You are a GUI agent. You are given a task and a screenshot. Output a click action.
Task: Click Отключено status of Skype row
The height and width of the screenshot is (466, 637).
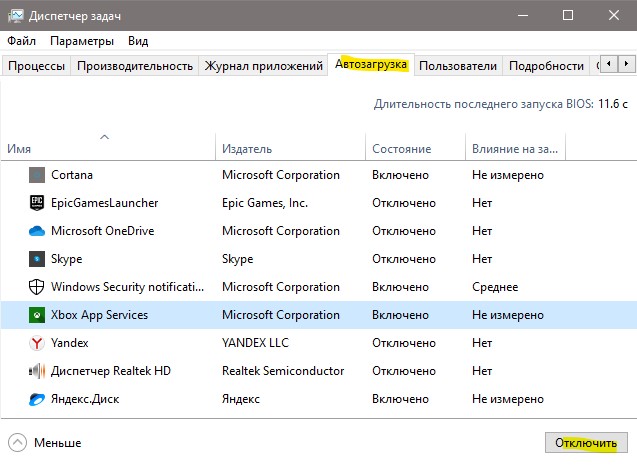click(404, 259)
